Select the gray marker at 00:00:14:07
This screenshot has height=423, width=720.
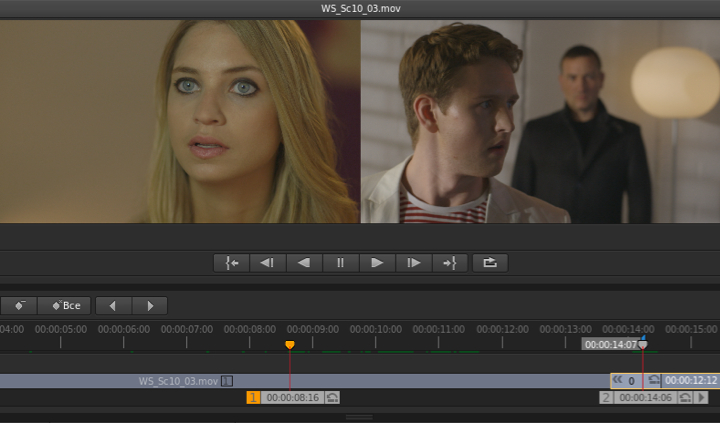tap(642, 344)
